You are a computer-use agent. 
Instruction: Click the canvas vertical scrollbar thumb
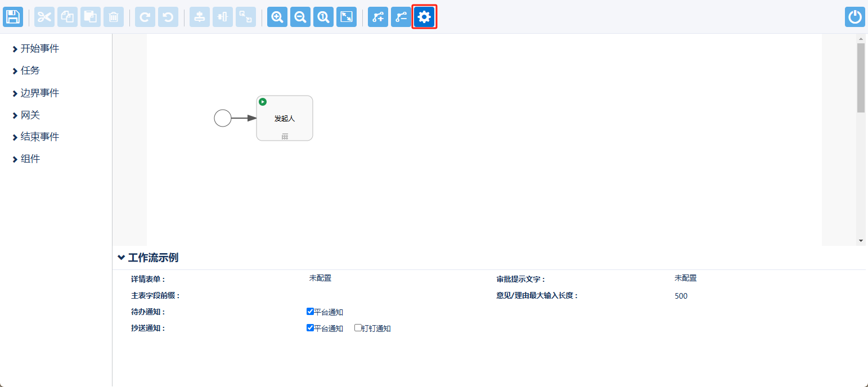[x=861, y=78]
